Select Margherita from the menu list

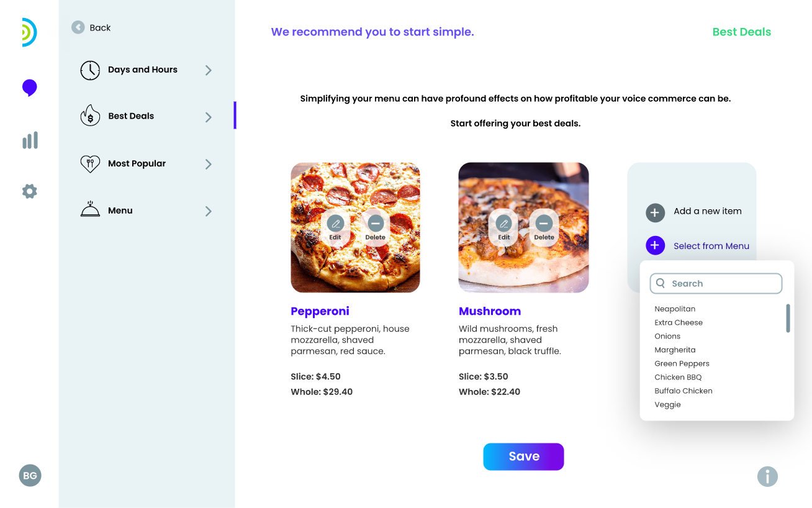point(675,350)
